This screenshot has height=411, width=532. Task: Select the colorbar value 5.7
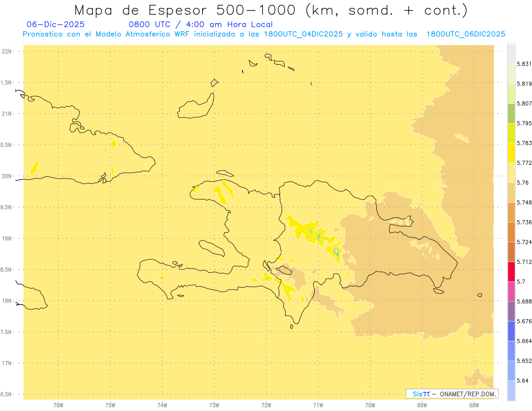coord(521,282)
